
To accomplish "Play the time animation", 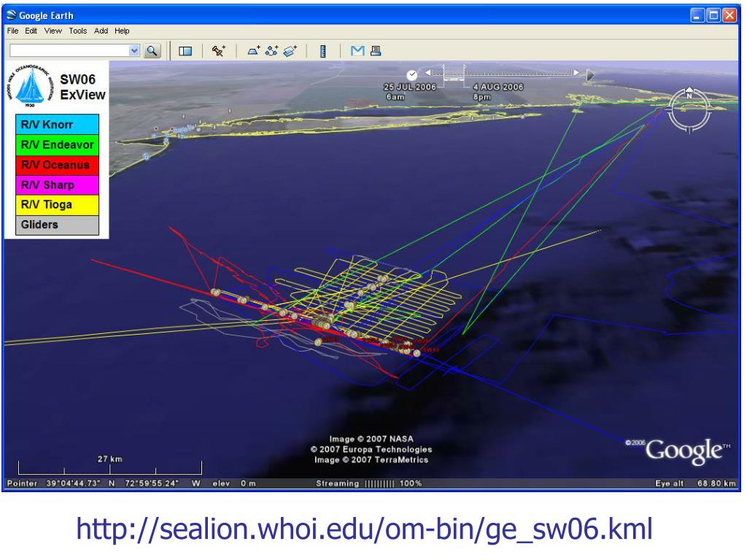I will (x=590, y=75).
